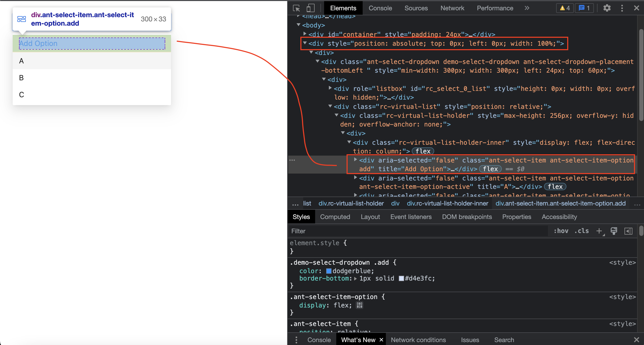
Task: Toggle the .cls class editor
Action: tap(581, 231)
